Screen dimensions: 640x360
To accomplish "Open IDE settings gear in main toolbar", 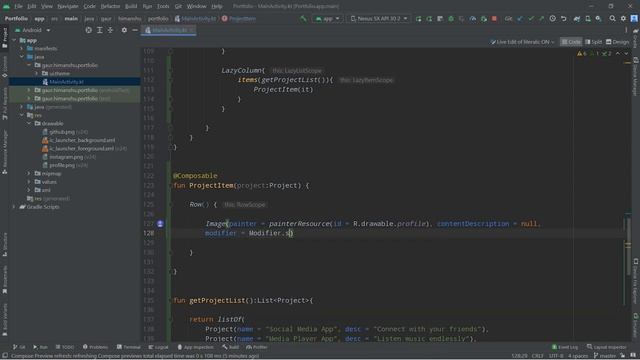I will click(623, 19).
